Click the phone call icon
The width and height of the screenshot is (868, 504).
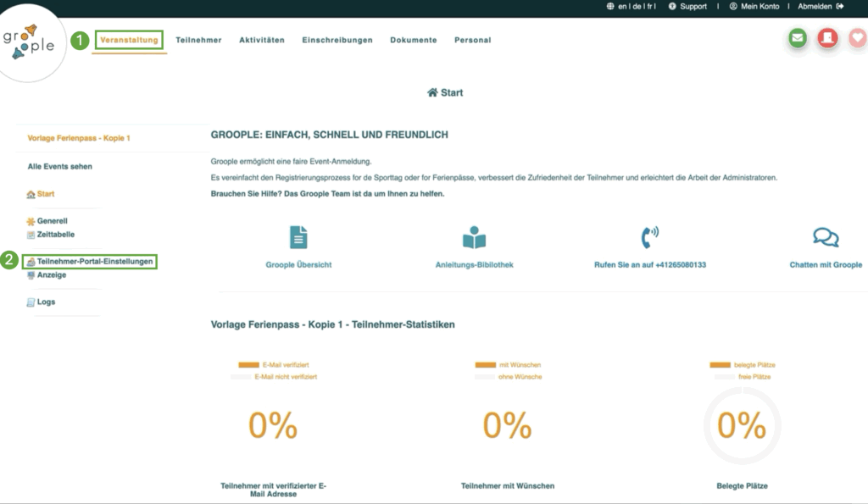tap(650, 237)
